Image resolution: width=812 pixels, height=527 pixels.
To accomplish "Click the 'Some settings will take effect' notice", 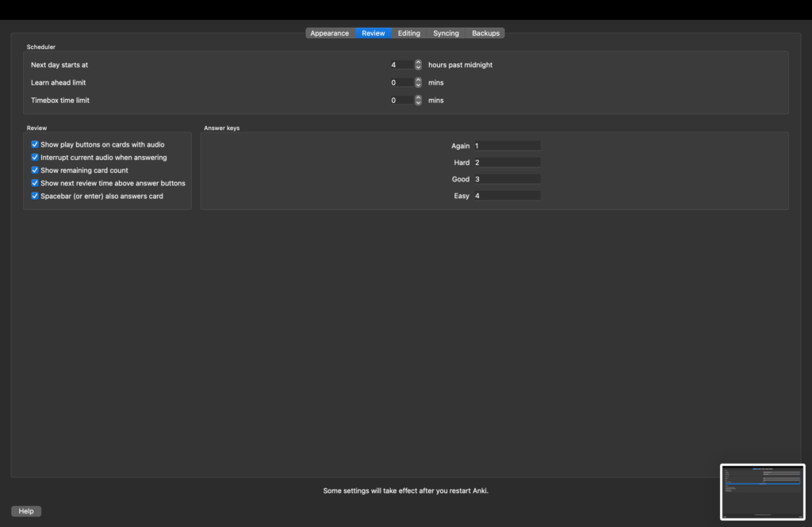I will pos(405,491).
